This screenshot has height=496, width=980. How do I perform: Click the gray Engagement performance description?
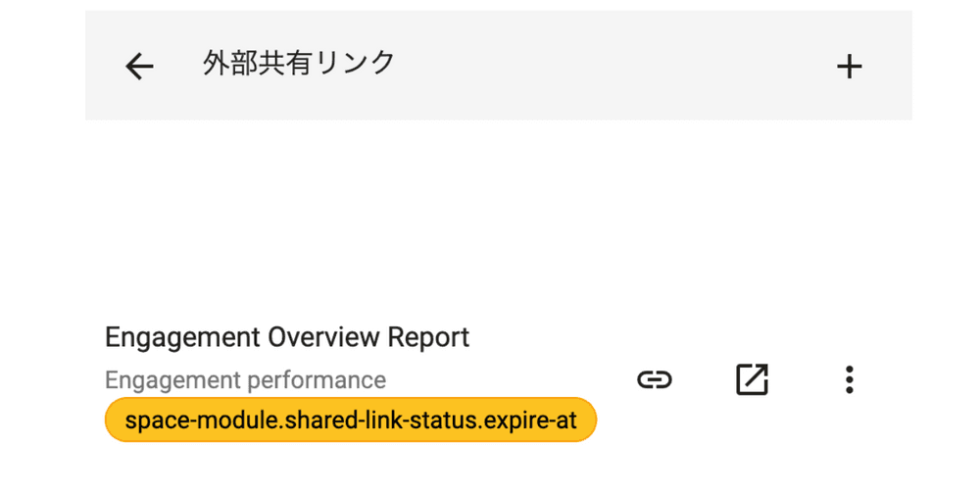(245, 379)
